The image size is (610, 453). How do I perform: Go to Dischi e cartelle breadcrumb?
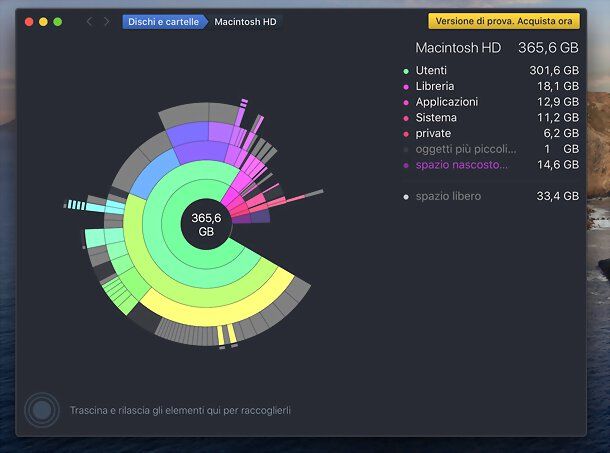pos(164,22)
